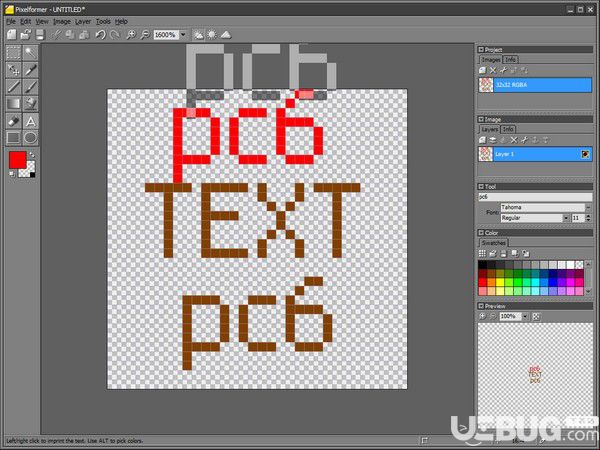Add new image in Project panel
The height and width of the screenshot is (450, 600).
click(x=483, y=70)
